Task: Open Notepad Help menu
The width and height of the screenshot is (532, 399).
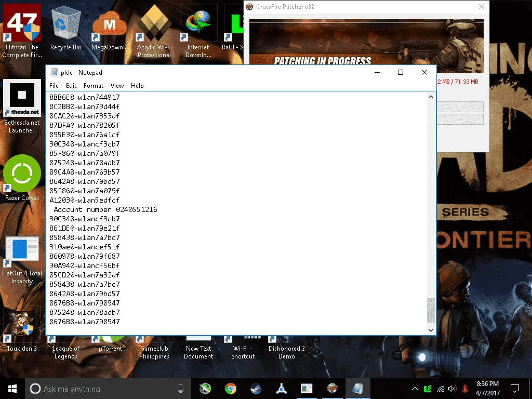Action: (x=137, y=86)
